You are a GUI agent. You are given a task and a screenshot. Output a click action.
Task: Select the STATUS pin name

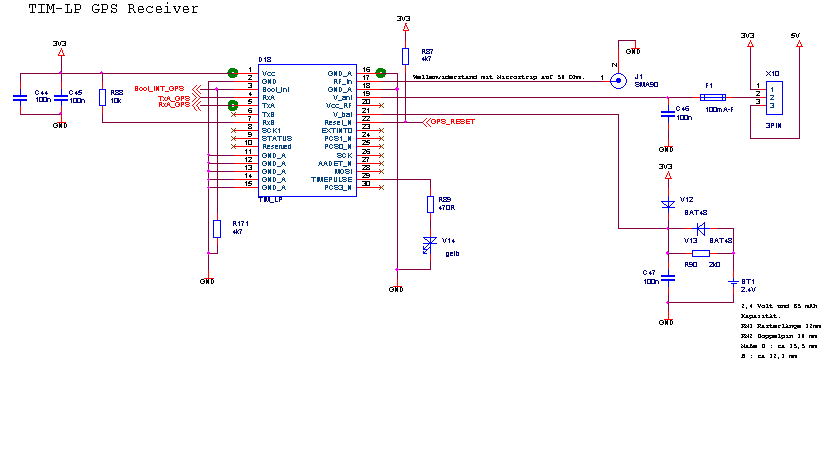pos(277,139)
